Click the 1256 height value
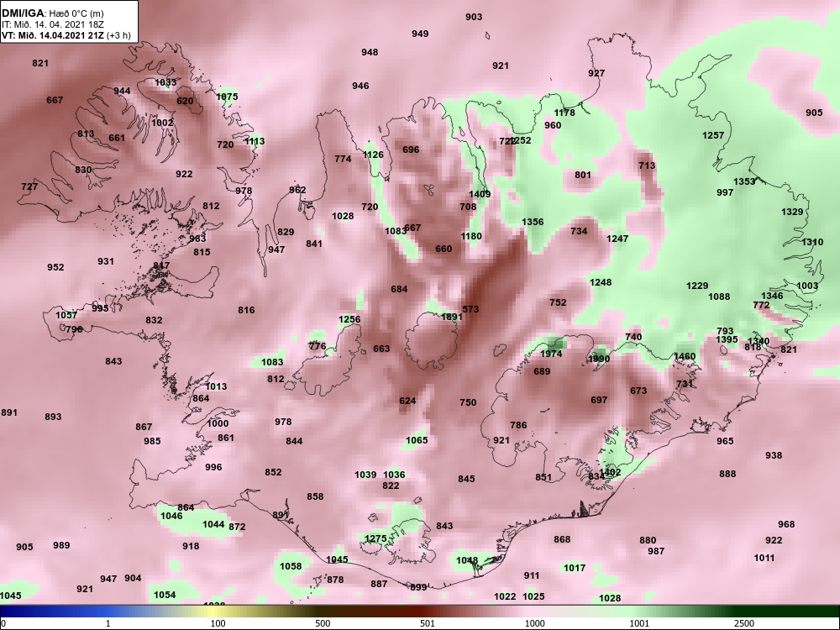 point(349,319)
